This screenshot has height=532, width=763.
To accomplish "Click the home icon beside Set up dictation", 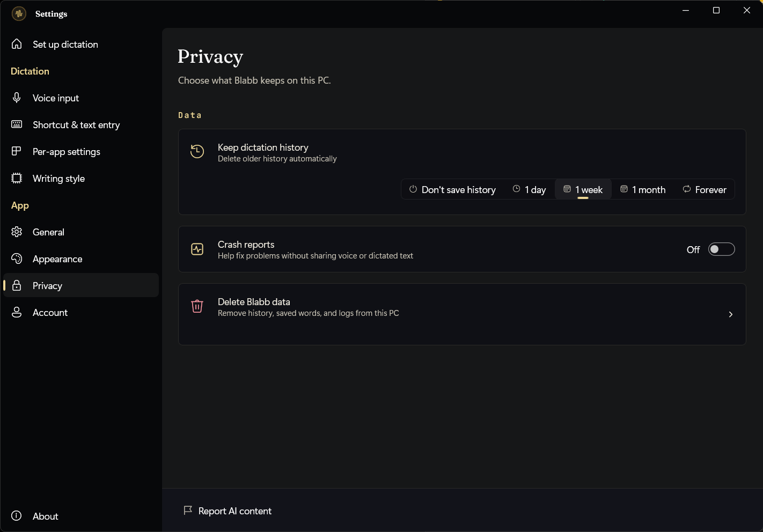I will click(17, 44).
